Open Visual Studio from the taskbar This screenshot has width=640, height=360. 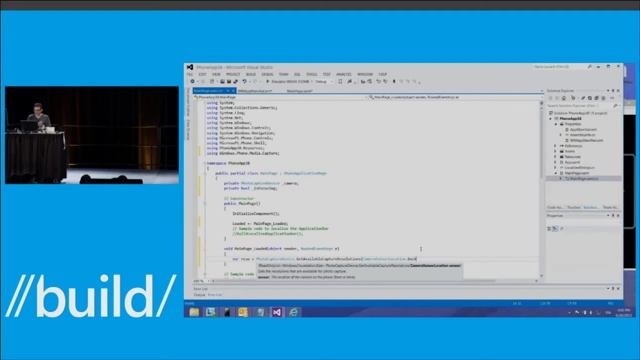click(277, 312)
